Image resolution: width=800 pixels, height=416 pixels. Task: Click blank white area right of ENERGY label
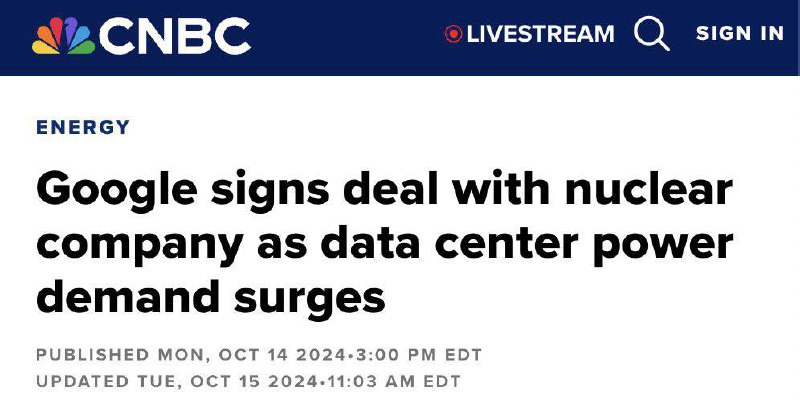(459, 127)
